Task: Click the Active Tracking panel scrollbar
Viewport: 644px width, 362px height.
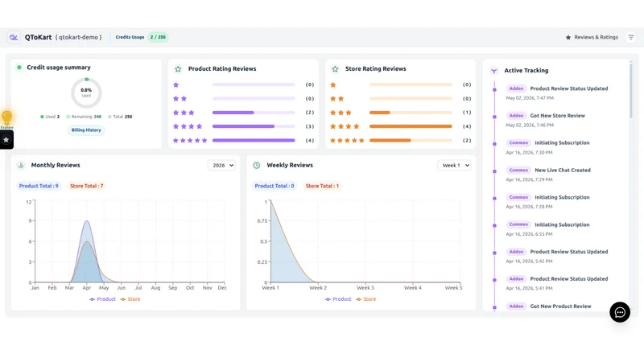Action: [631, 90]
